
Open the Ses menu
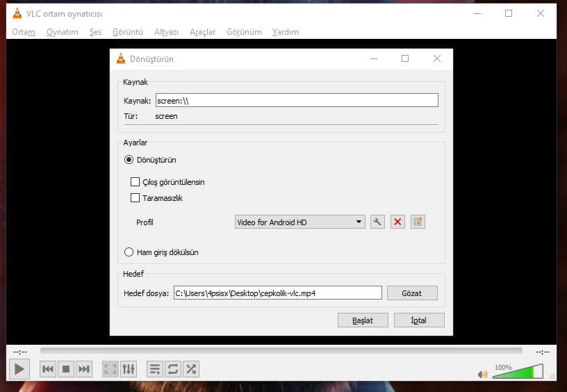(95, 32)
